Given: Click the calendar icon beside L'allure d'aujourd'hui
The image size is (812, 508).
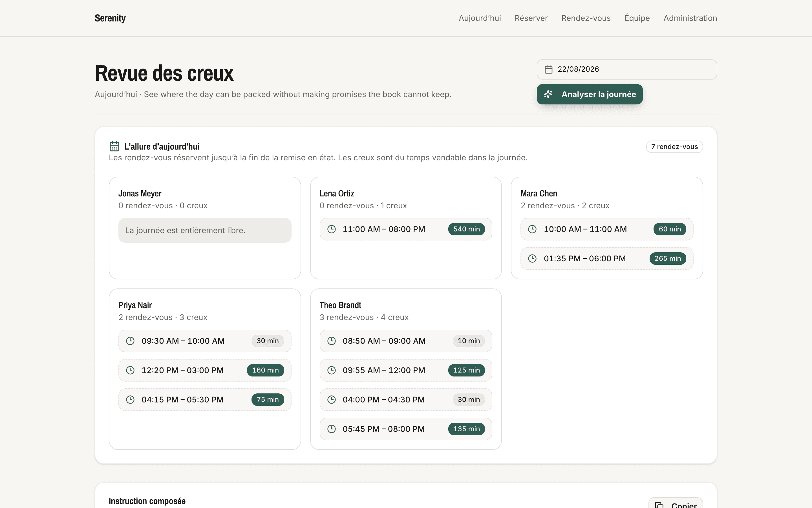Looking at the screenshot, I should coord(114,146).
